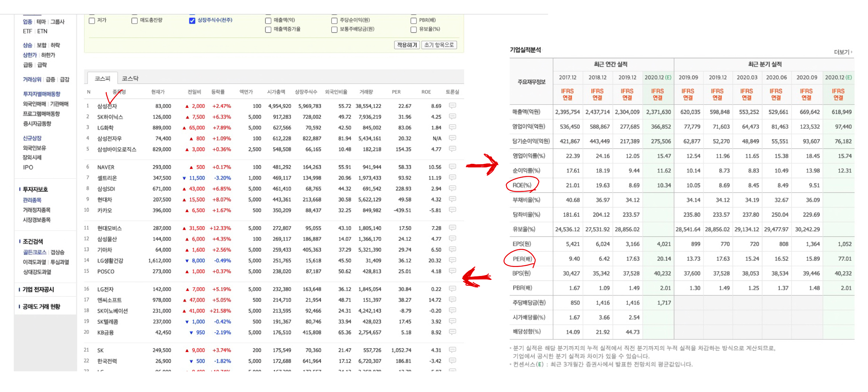868x392 pixels.
Task: Open the 토론실 icon for 삼성SDI row
Action: click(452, 188)
